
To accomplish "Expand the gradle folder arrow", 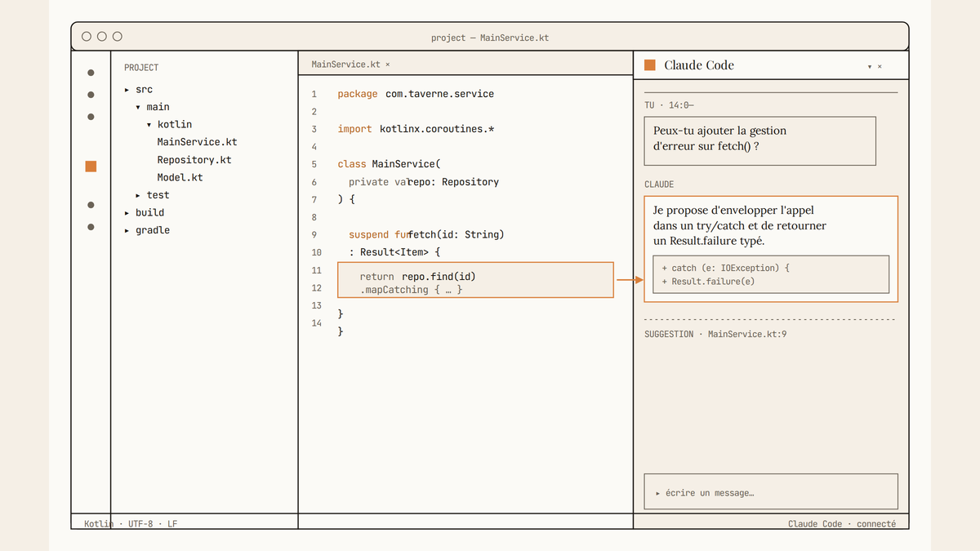I will point(127,230).
